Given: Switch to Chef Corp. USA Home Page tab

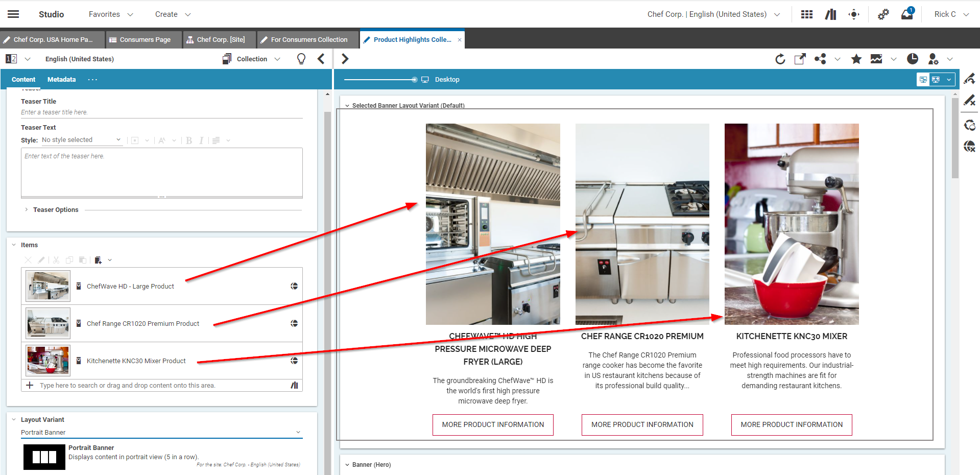Looking at the screenshot, I should pyautogui.click(x=52, y=40).
